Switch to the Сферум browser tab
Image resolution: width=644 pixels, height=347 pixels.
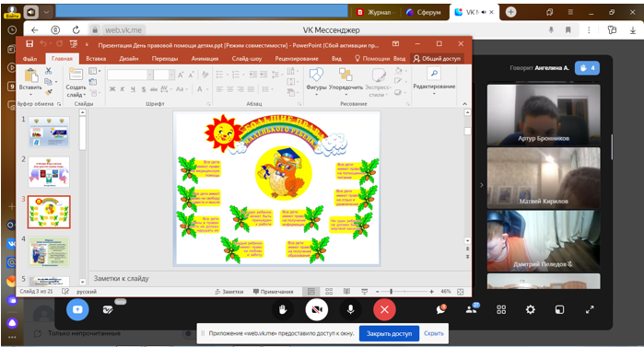click(425, 12)
